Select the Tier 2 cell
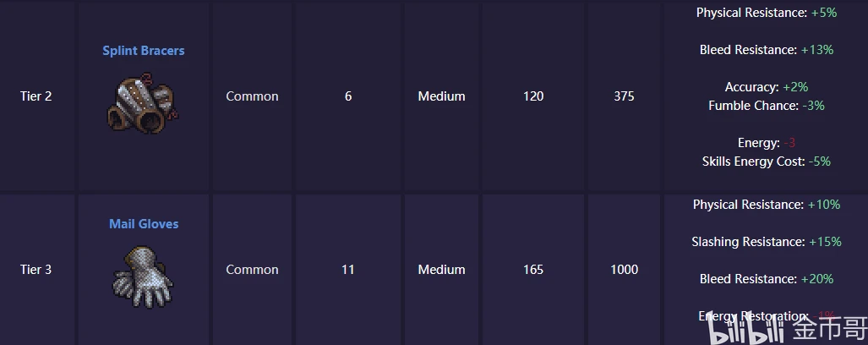The image size is (868, 345). coord(36,96)
